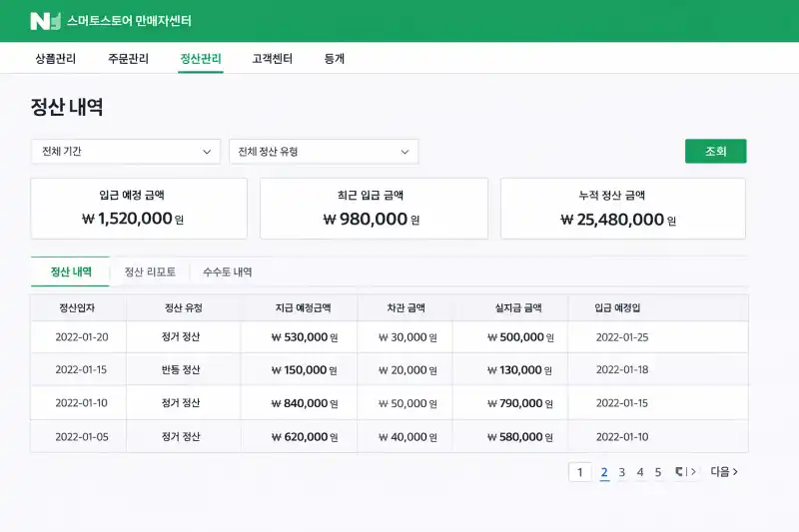
Task: Click the chevron arrow on 전체 기간
Action: (207, 152)
